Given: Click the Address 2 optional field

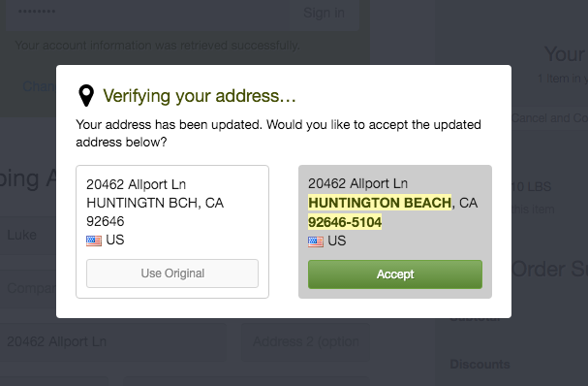Looking at the screenshot, I should (305, 341).
